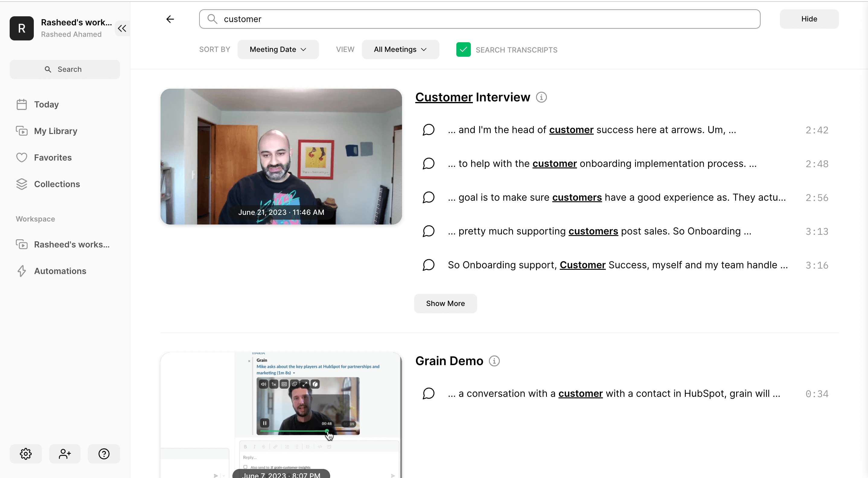Uncheck the Search Transcripts checkbox
Image resolution: width=868 pixels, height=478 pixels.
pyautogui.click(x=463, y=49)
